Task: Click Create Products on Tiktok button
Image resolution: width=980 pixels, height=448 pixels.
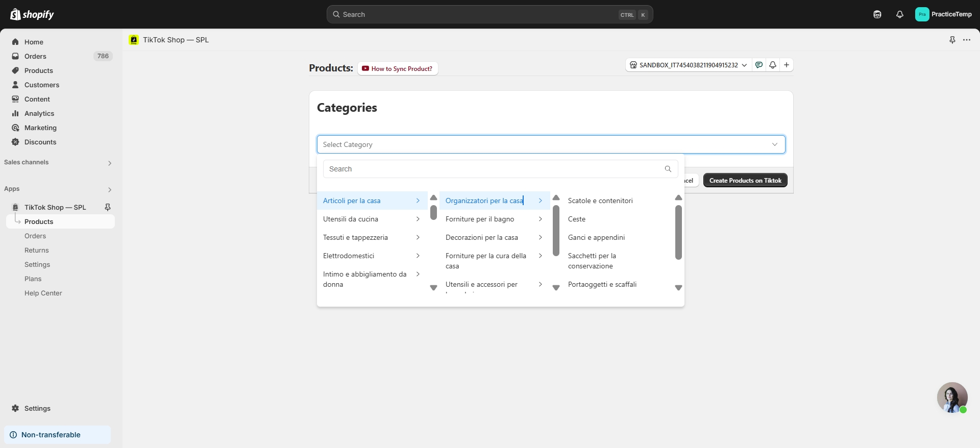Action: coord(745,180)
